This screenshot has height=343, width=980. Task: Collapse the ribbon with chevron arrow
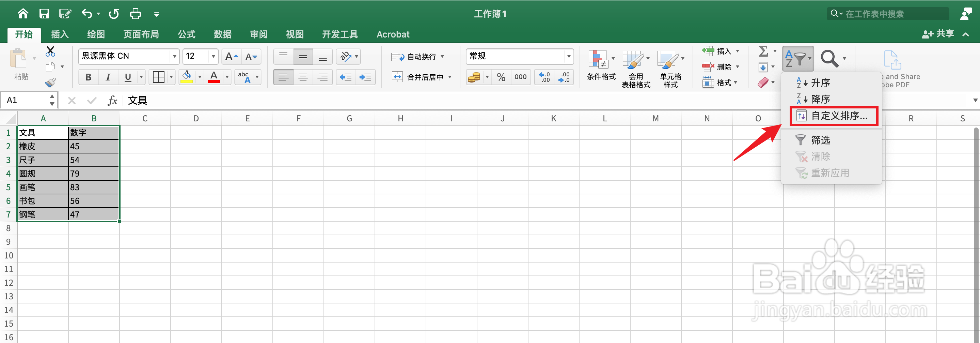[966, 34]
